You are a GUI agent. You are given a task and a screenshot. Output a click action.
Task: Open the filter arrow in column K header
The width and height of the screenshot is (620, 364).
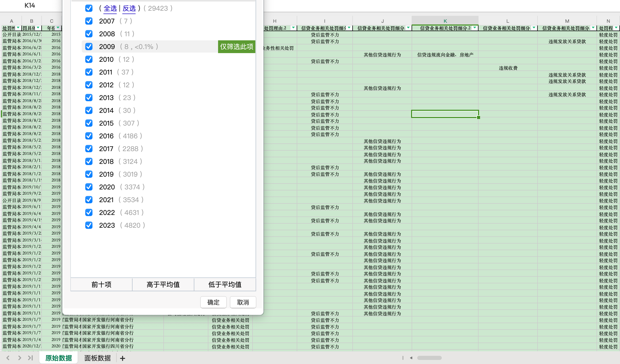pos(475,28)
